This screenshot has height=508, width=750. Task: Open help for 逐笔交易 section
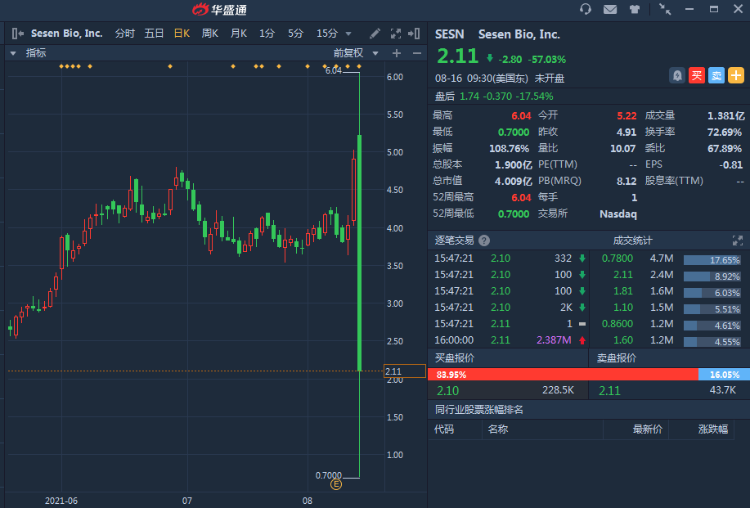tap(484, 240)
